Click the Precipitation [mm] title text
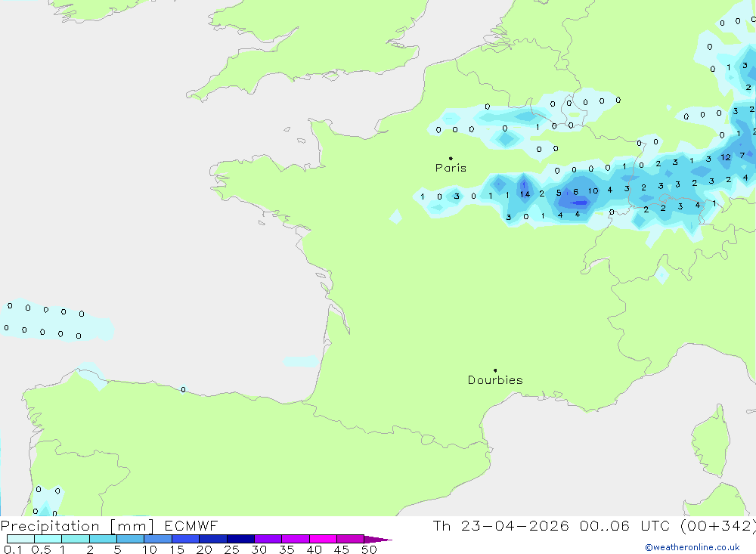Screen dimensions: 756x554 pos(77,526)
